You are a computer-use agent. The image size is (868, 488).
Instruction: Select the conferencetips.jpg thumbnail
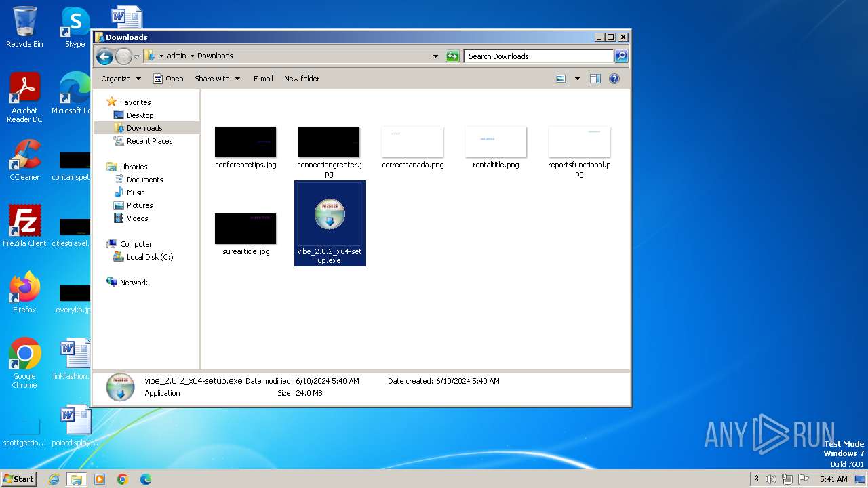point(245,142)
